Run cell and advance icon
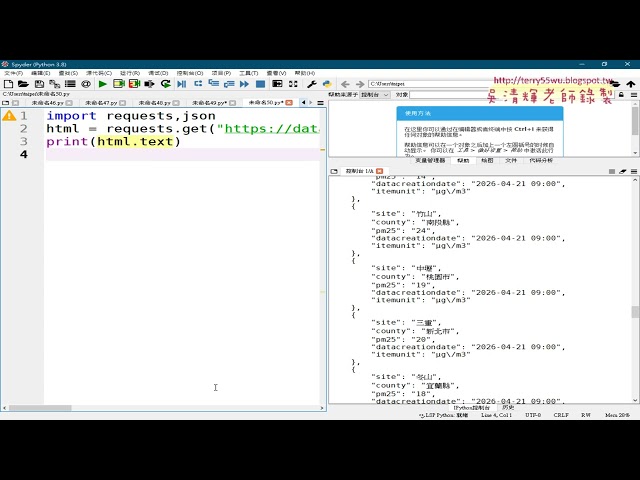The width and height of the screenshot is (640, 480). tap(134, 84)
